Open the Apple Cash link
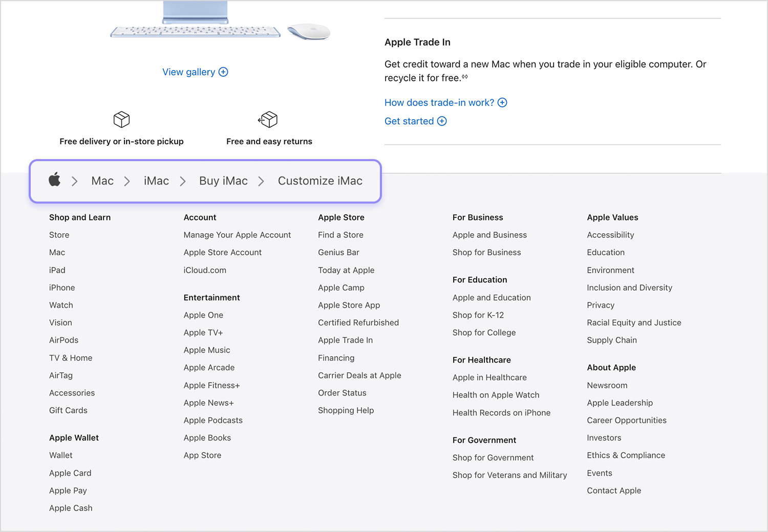The width and height of the screenshot is (768, 532). click(x=71, y=508)
